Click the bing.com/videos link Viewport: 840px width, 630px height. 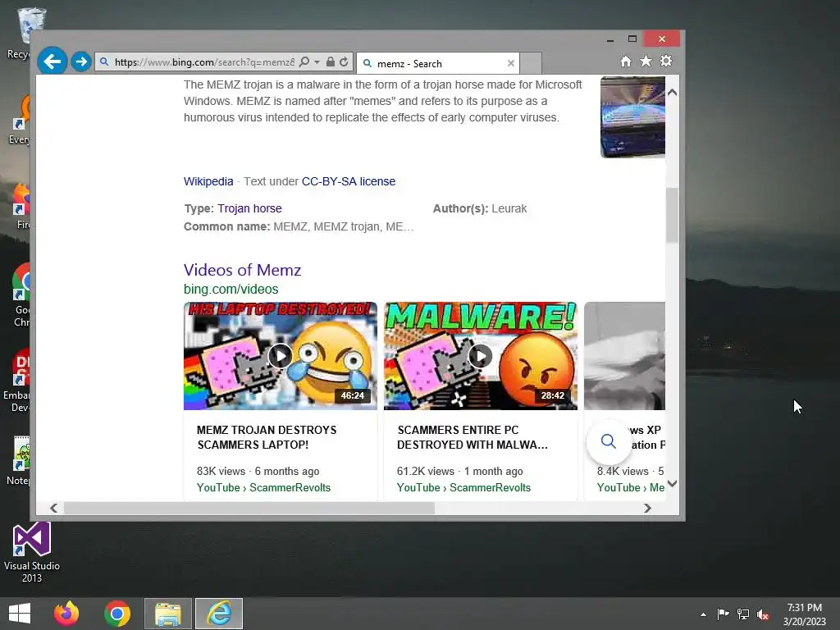[x=231, y=290]
